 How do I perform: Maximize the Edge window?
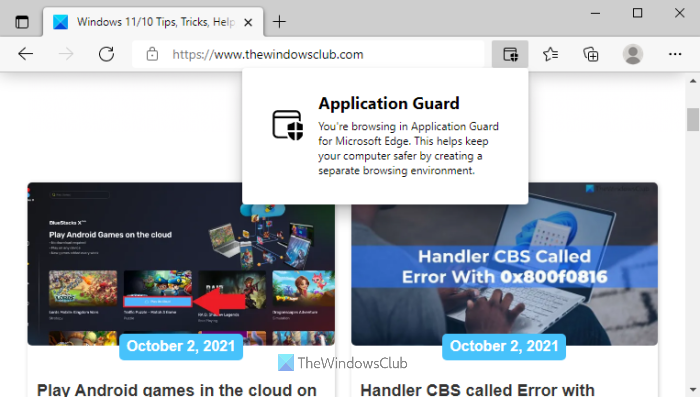pyautogui.click(x=638, y=13)
